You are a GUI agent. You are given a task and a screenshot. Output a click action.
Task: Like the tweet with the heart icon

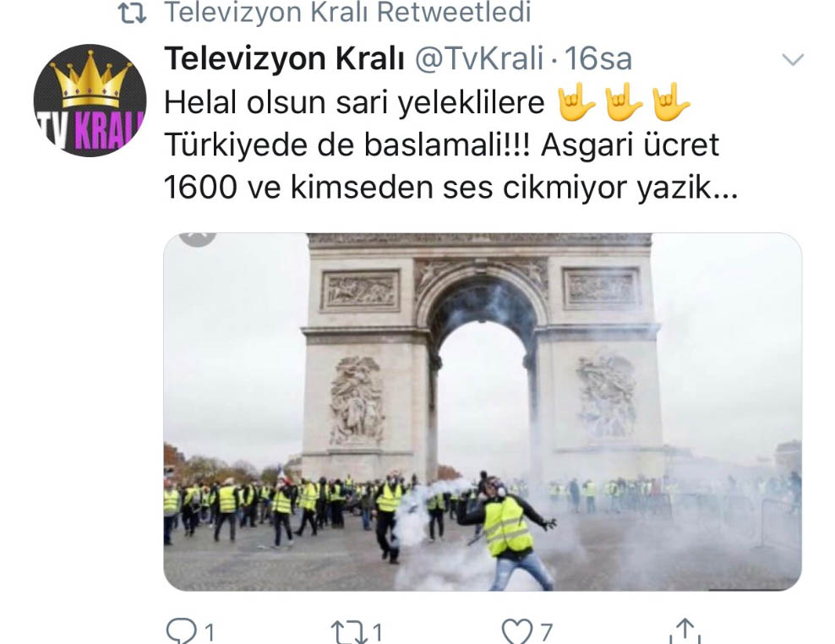[517, 632]
